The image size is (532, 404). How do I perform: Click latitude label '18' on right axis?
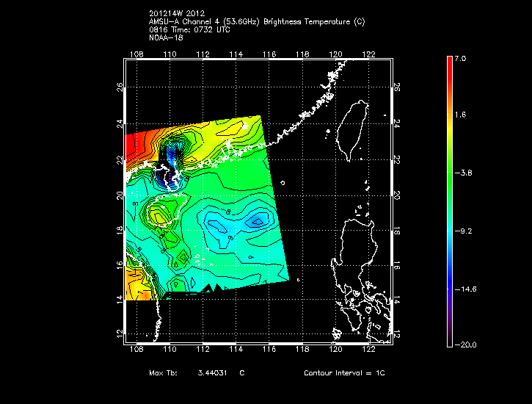point(397,232)
